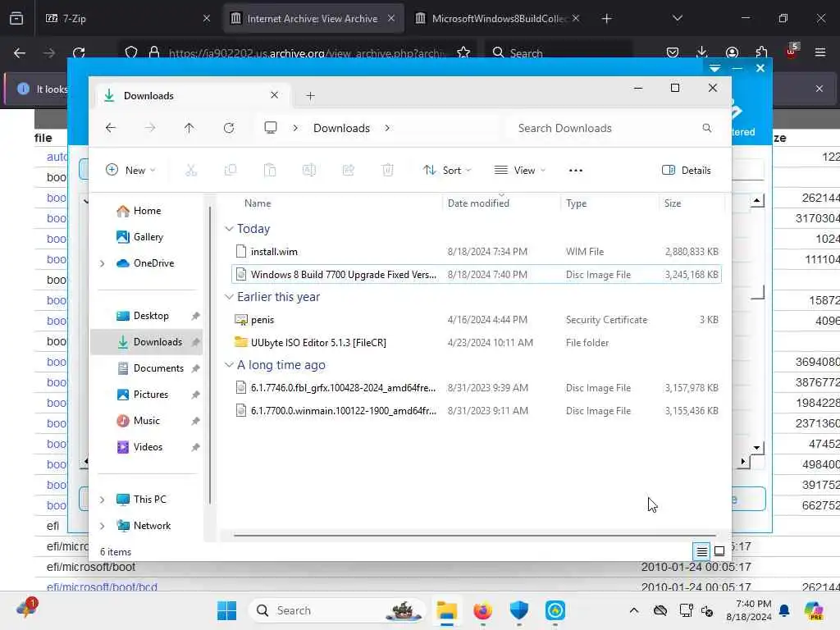This screenshot has height=630, width=840.
Task: Collapse the Earlier this year group
Action: coord(230,297)
